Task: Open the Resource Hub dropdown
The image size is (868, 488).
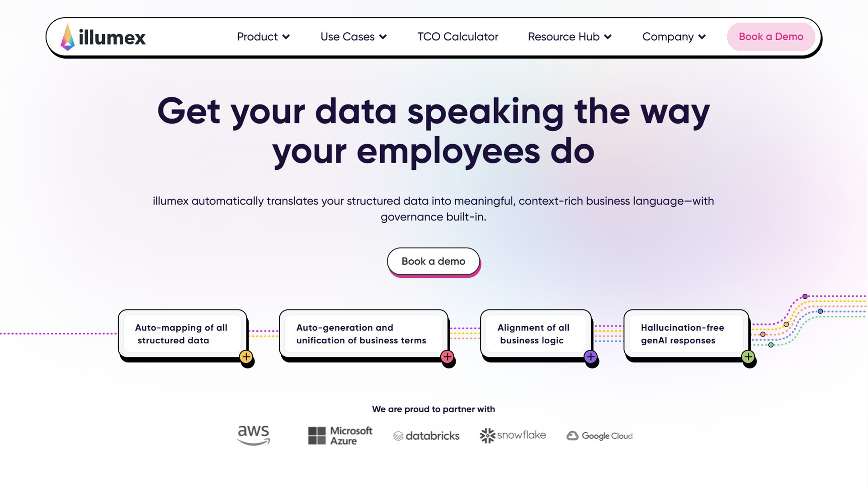Action: [x=570, y=37]
